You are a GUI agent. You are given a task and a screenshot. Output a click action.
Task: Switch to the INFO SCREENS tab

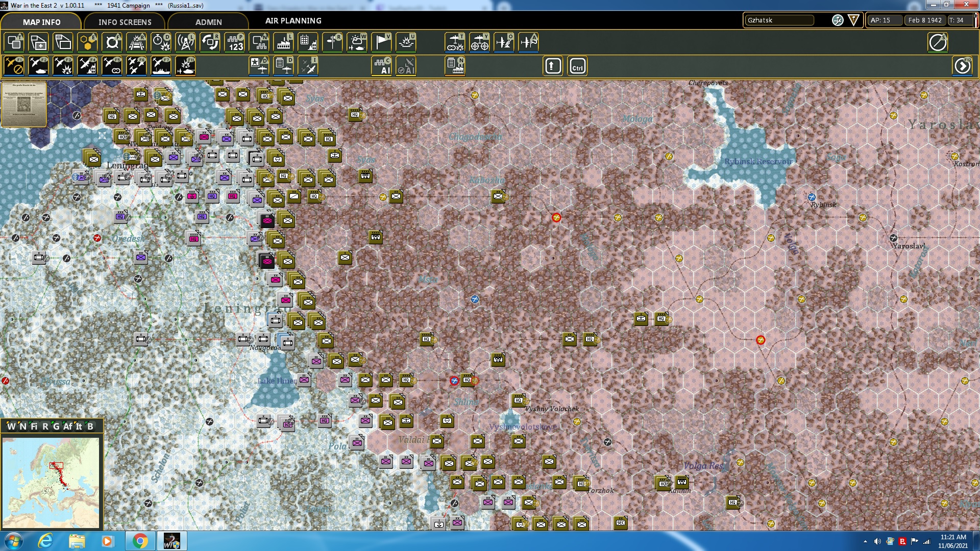coord(125,22)
